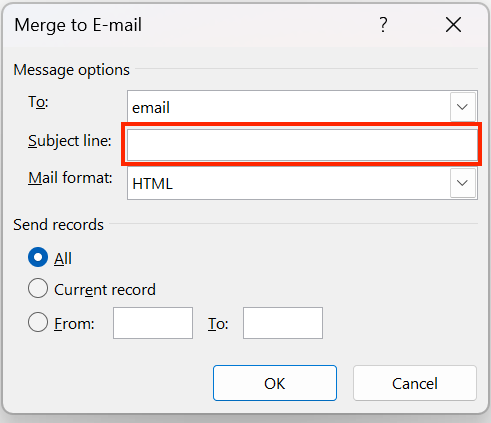Click the Mail format box showing HTML
The width and height of the screenshot is (491, 423).
302,183
